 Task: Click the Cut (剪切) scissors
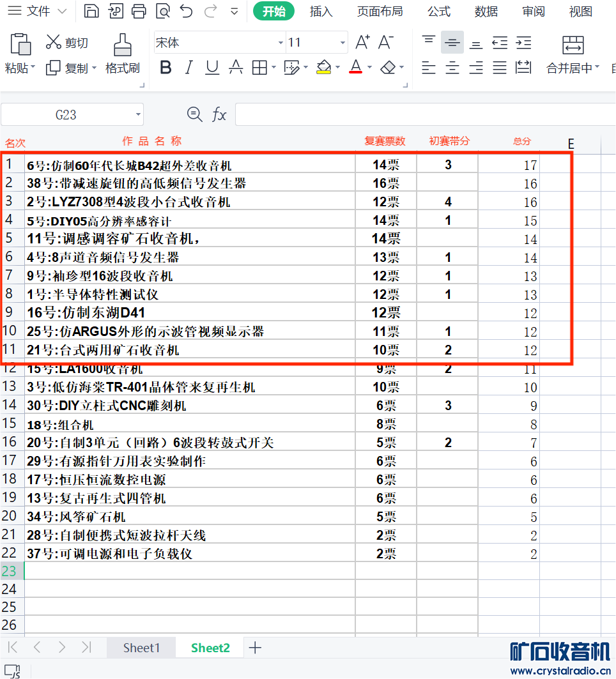point(54,42)
